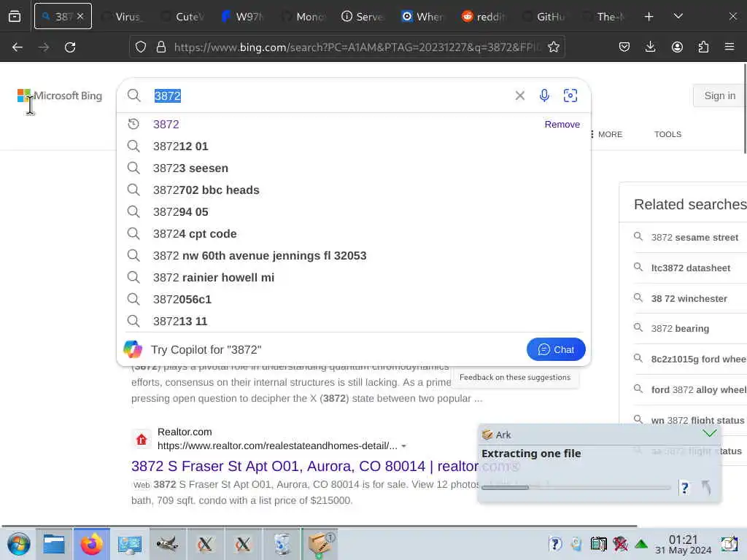Close the active 3872 tab
The width and height of the screenshot is (747, 560).
pyautogui.click(x=80, y=16)
